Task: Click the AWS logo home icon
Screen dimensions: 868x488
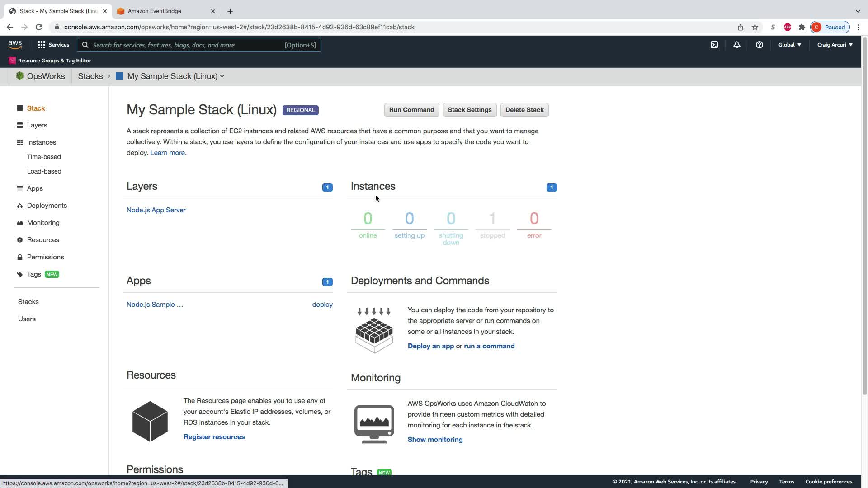Action: tap(15, 44)
